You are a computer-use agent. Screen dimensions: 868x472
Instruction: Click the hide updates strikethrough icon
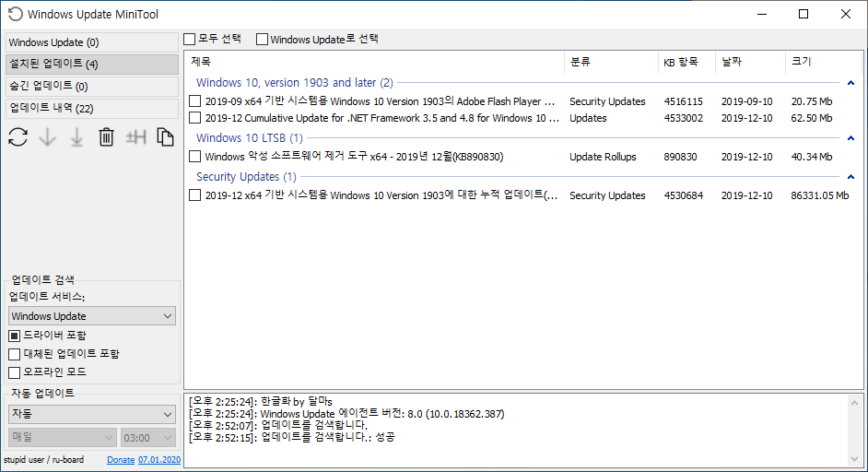pyautogui.click(x=136, y=137)
